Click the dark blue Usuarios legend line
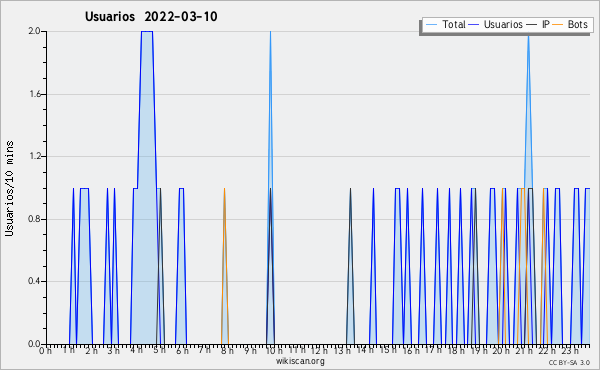 474,25
